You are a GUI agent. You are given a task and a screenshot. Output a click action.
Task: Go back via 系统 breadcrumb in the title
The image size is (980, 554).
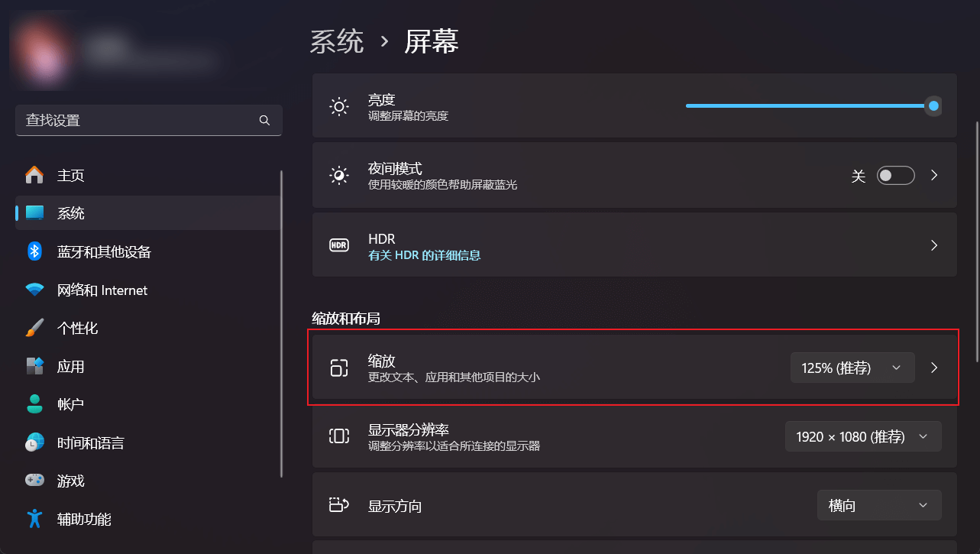click(x=337, y=41)
